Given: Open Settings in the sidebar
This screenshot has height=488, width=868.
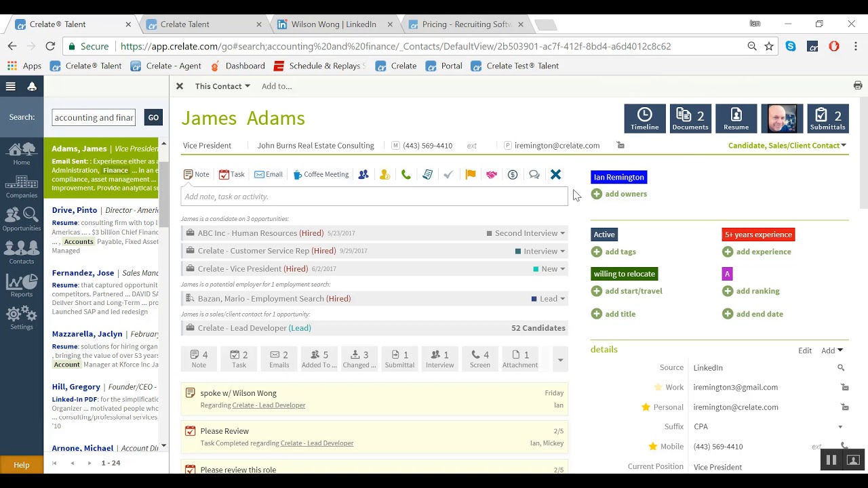Looking at the screenshot, I should [22, 319].
